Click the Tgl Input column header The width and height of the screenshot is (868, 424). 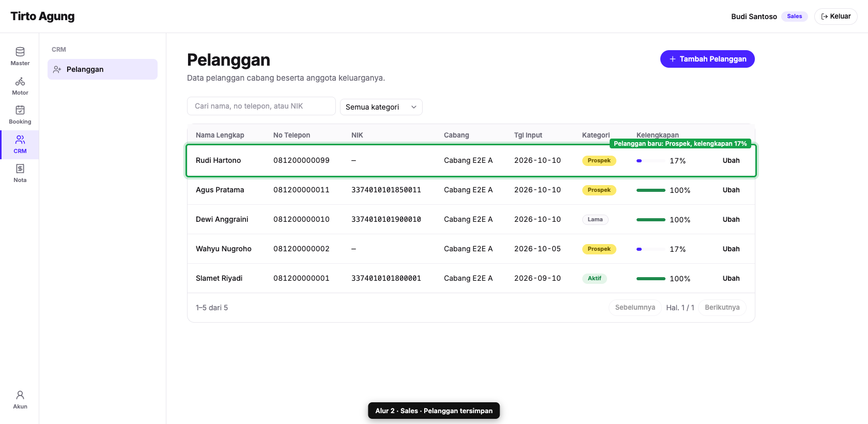pyautogui.click(x=528, y=135)
